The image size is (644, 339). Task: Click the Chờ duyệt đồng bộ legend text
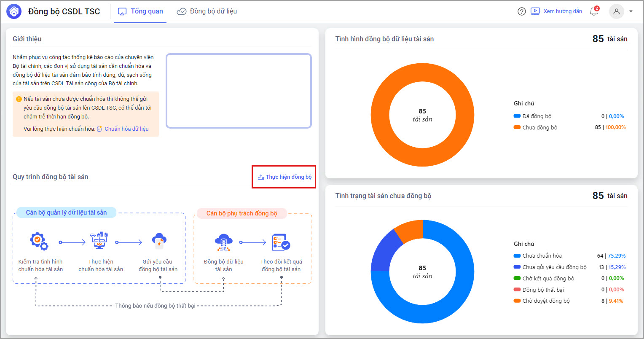546,301
